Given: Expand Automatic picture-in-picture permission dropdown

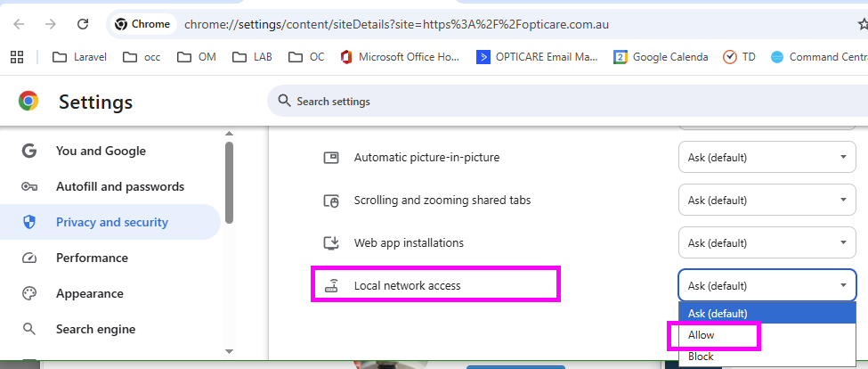Looking at the screenshot, I should (x=767, y=158).
